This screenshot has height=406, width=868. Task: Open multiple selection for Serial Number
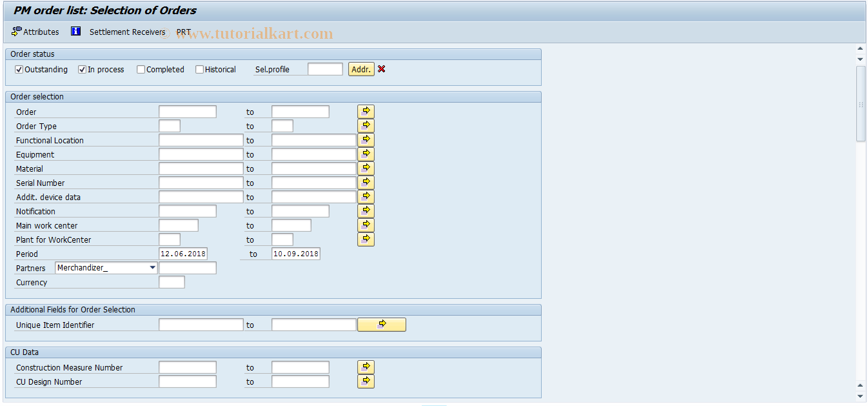click(x=366, y=182)
